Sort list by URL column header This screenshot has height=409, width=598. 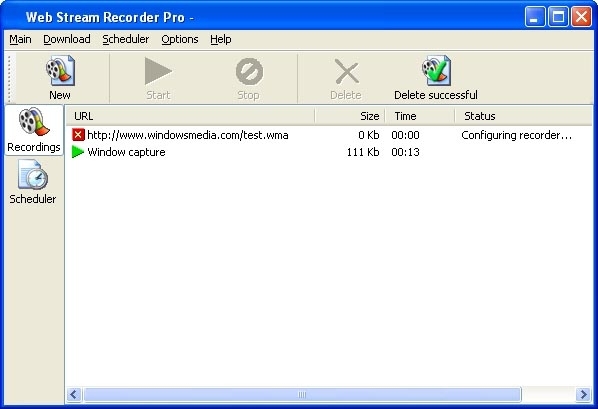tap(190, 116)
